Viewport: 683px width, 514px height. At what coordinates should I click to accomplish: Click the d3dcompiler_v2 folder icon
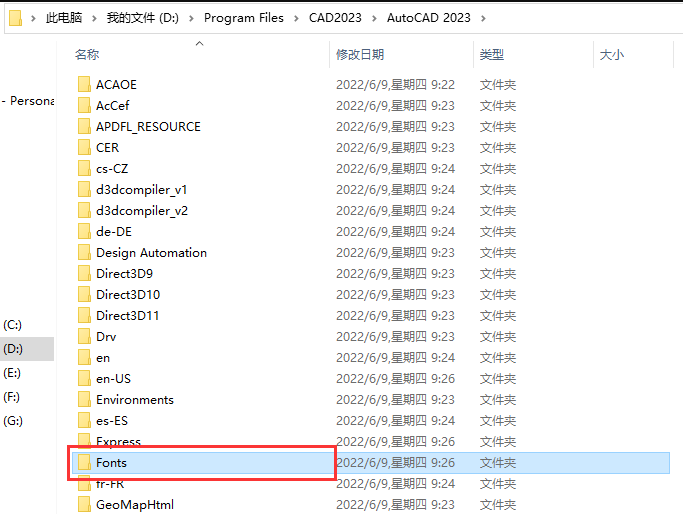click(x=84, y=210)
